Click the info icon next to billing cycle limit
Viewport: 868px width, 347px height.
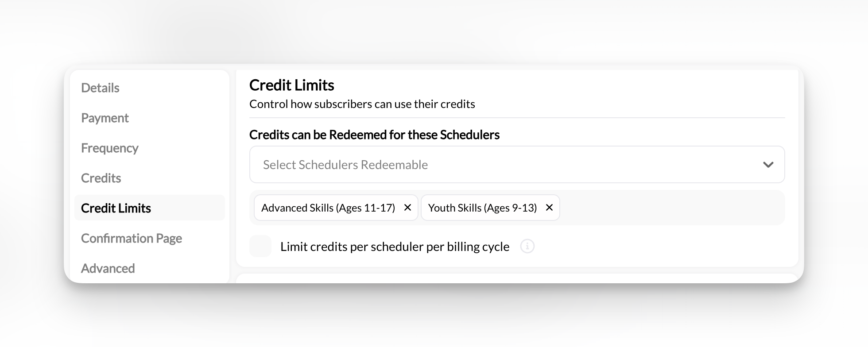528,247
